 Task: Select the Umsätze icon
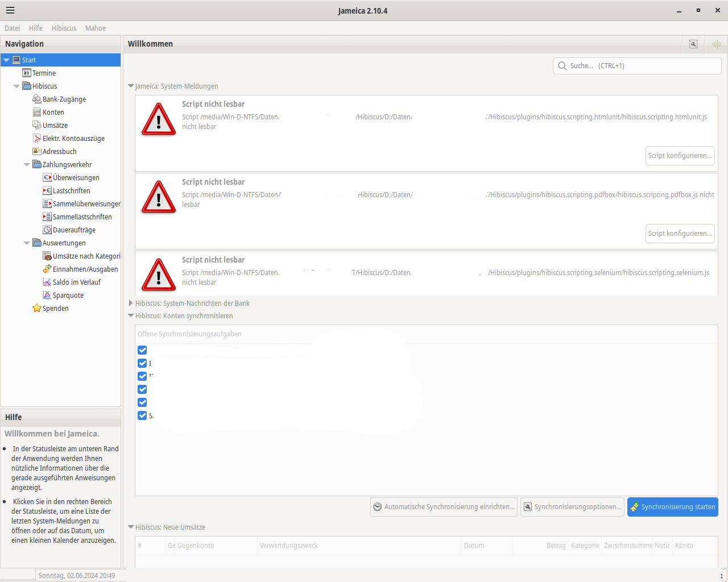[x=36, y=125]
